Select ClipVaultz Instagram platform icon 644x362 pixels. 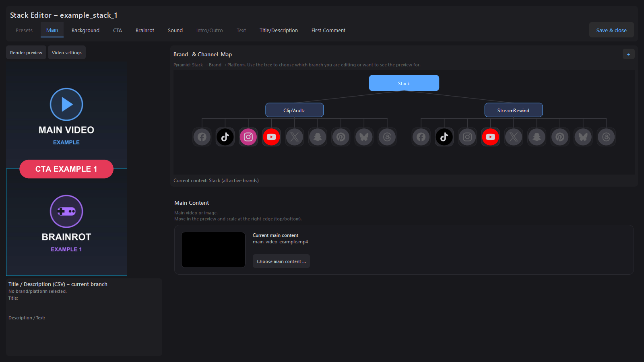pyautogui.click(x=248, y=137)
